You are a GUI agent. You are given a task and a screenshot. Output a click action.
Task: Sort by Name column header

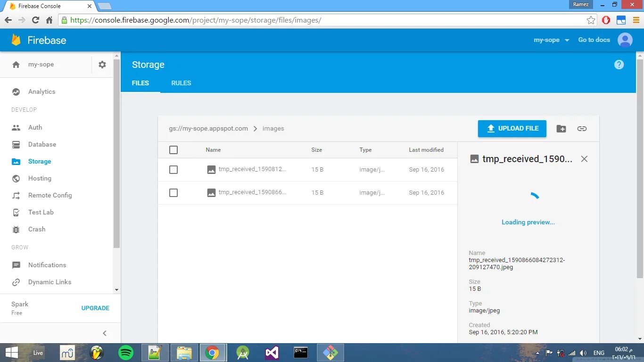click(x=213, y=150)
